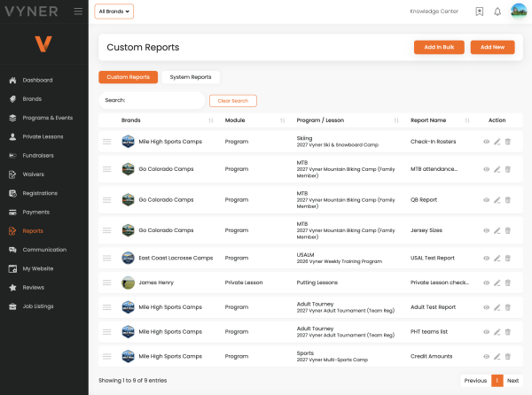Edit the Check-In Rosters report with the pencil icon
The height and width of the screenshot is (395, 532).
pyautogui.click(x=497, y=142)
